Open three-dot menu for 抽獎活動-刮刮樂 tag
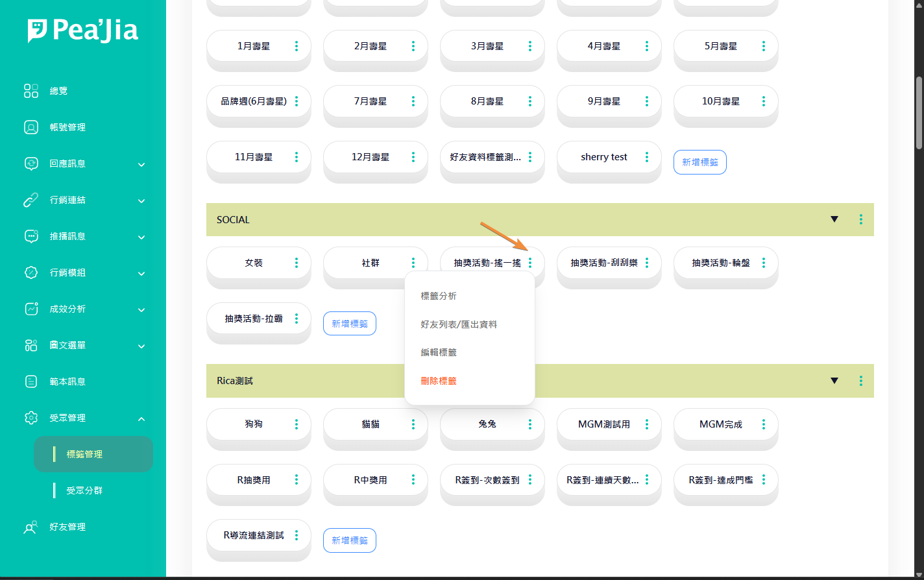 (x=647, y=263)
